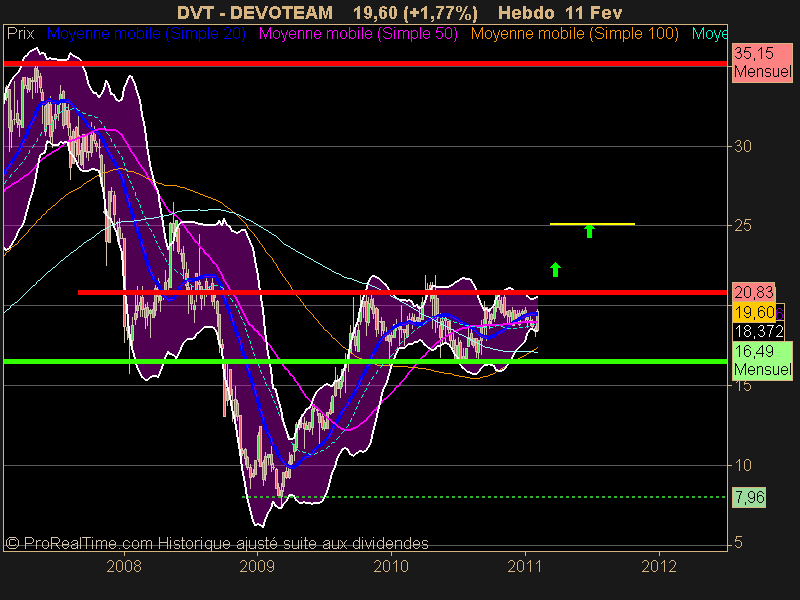Click the 35,15 Mensuel resistance label

click(x=762, y=62)
